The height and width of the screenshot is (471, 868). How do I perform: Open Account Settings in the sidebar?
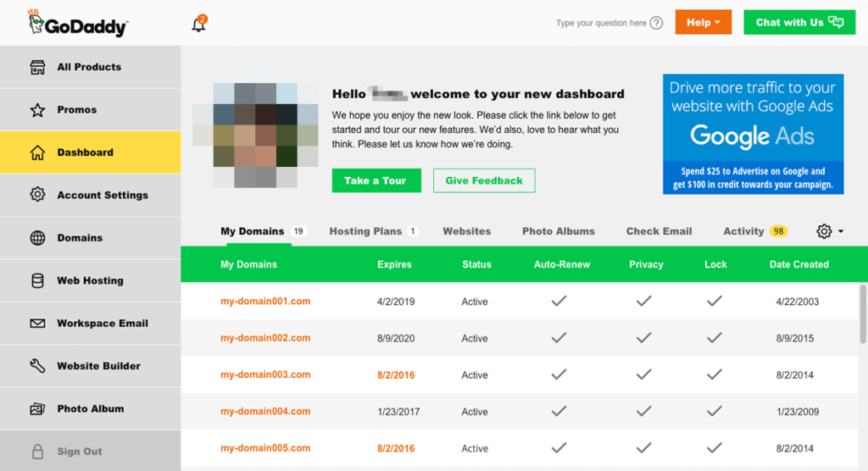point(90,195)
